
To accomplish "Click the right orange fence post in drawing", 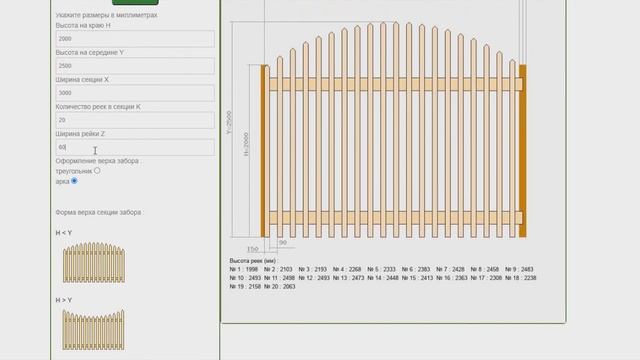I will (522, 151).
